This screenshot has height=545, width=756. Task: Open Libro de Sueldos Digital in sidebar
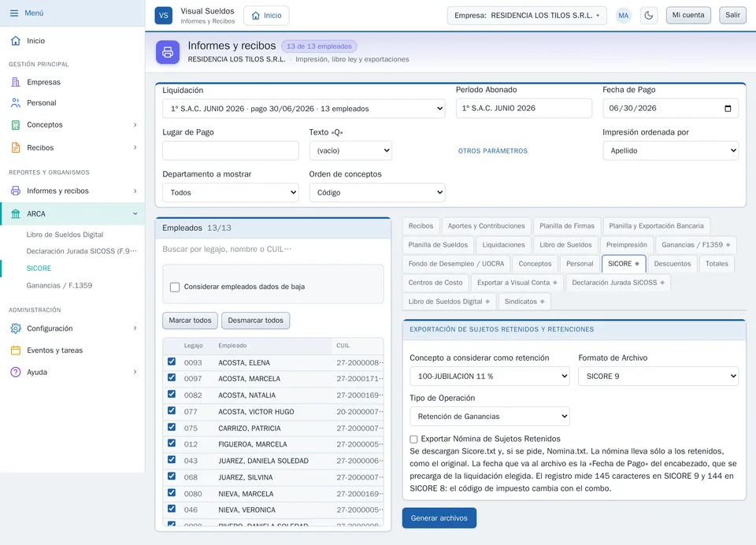(65, 235)
